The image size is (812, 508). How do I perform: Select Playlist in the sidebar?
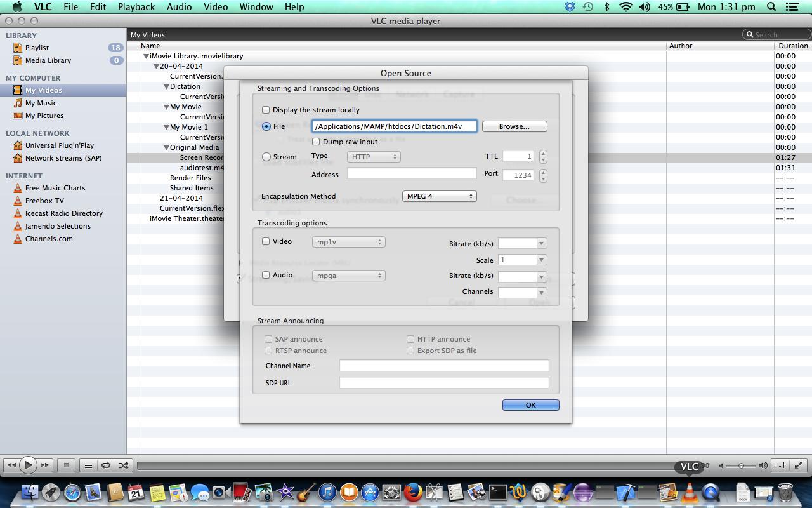tap(37, 48)
